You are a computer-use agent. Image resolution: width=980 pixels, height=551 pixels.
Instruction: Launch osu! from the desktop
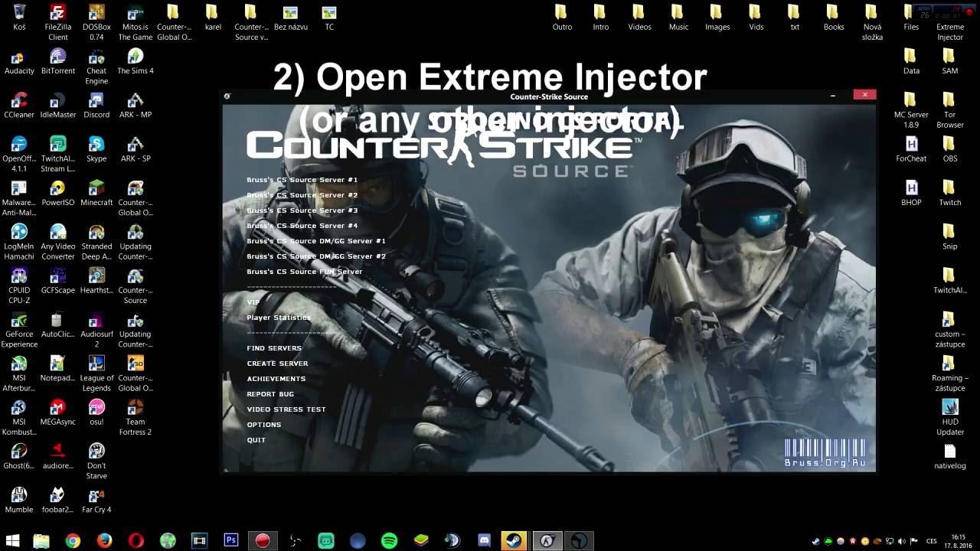(x=96, y=411)
